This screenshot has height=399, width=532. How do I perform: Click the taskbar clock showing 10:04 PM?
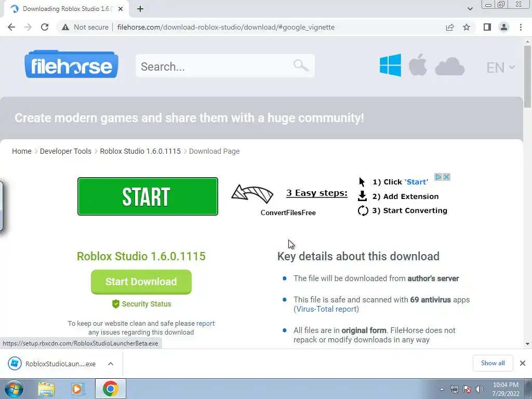[x=506, y=389]
